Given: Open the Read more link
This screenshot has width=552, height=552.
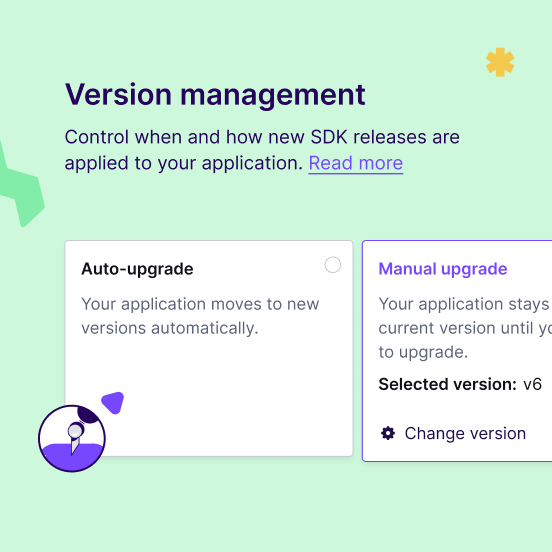Looking at the screenshot, I should click(x=356, y=163).
